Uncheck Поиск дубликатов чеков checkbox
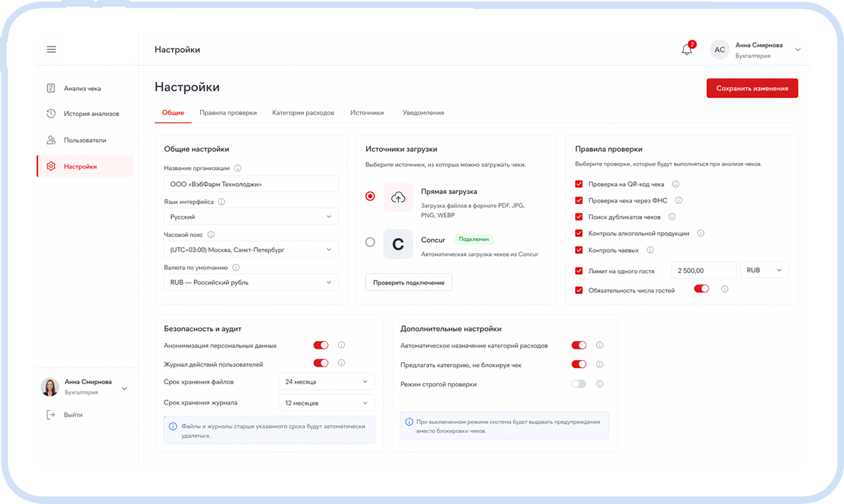Screen dimensions: 844x504 [x=579, y=217]
